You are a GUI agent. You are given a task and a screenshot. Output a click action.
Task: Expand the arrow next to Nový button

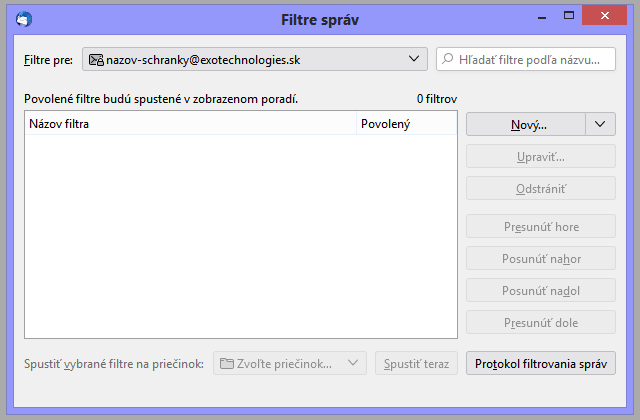[600, 124]
